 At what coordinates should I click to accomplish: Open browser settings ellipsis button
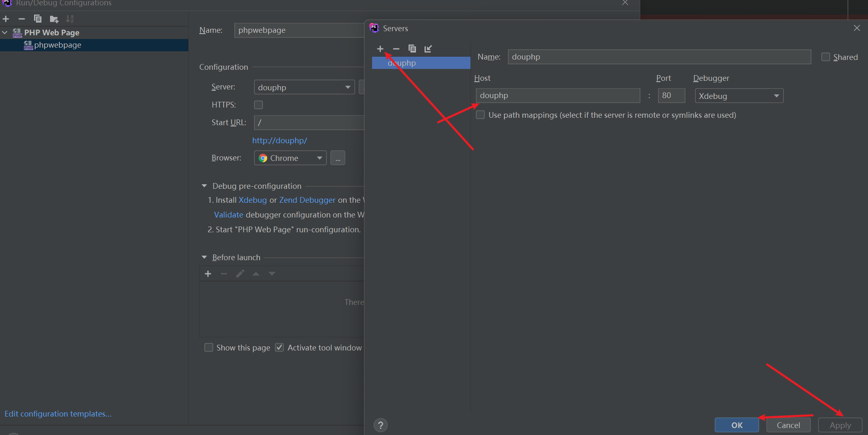coord(338,158)
